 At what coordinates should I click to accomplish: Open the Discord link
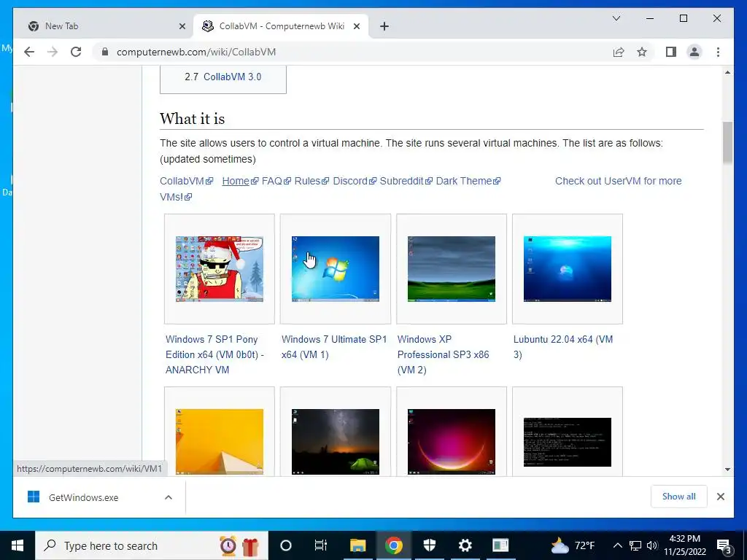(355, 181)
